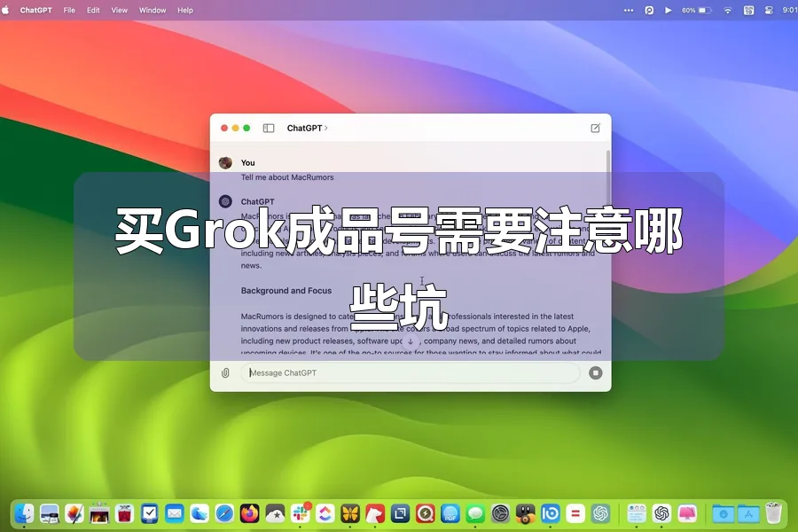Image resolution: width=798 pixels, height=532 pixels.
Task: Open the 60% battery status
Action: pyautogui.click(x=696, y=10)
